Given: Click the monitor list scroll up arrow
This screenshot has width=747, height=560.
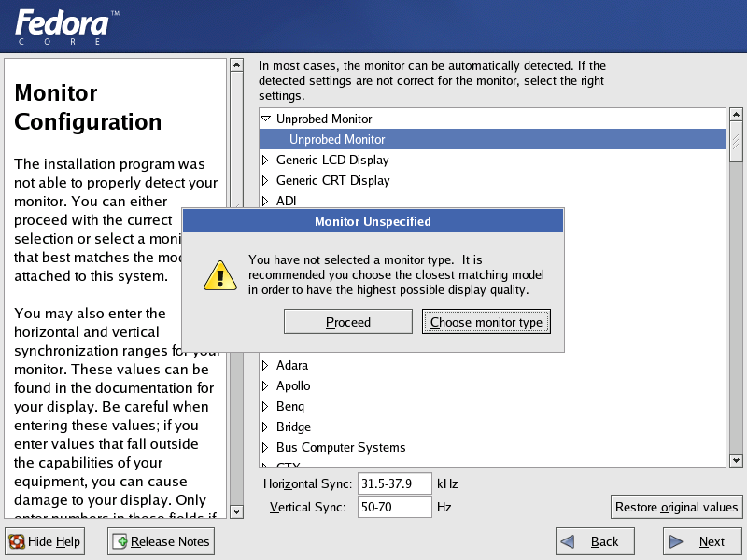Looking at the screenshot, I should pos(736,114).
